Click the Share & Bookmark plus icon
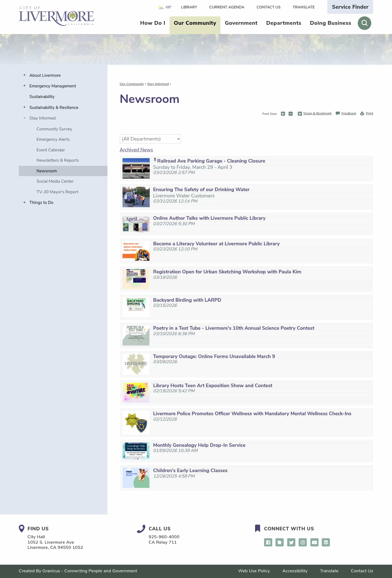This screenshot has height=578, width=392. tap(300, 114)
